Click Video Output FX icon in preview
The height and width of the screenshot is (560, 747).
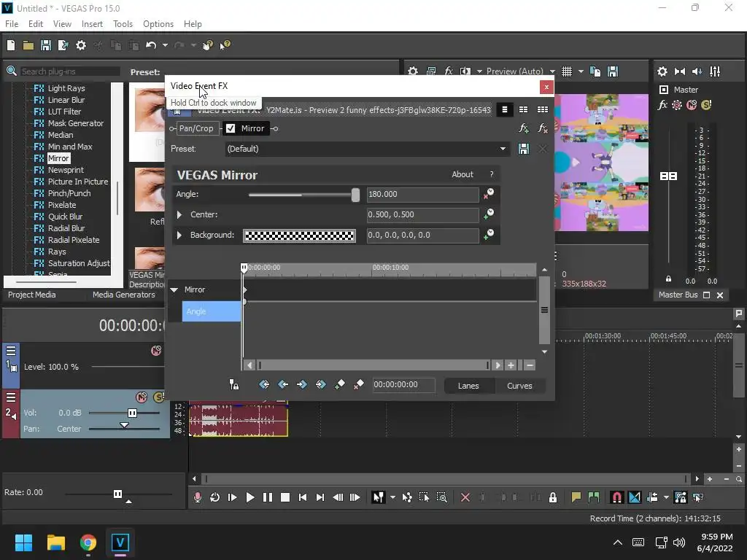(449, 71)
